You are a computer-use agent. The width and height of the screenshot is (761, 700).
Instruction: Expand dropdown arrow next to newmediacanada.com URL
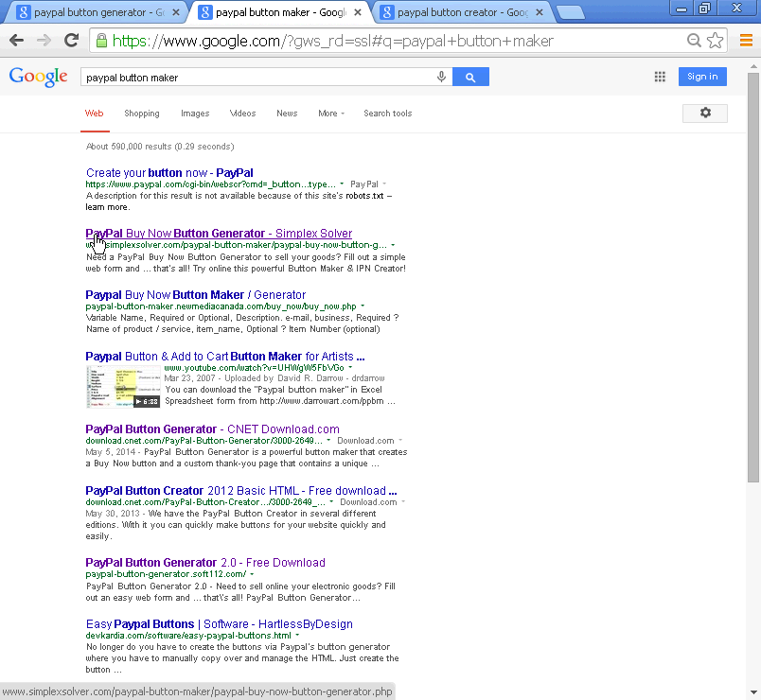(x=363, y=306)
